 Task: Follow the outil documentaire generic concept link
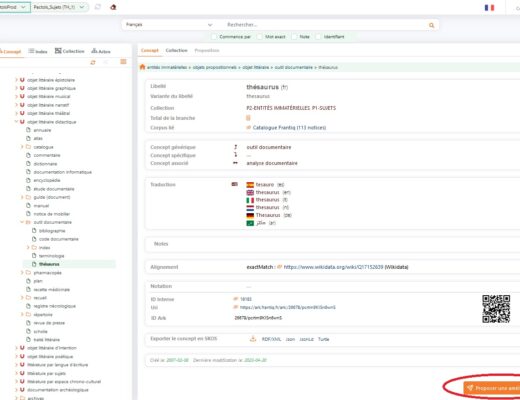[x=269, y=147]
